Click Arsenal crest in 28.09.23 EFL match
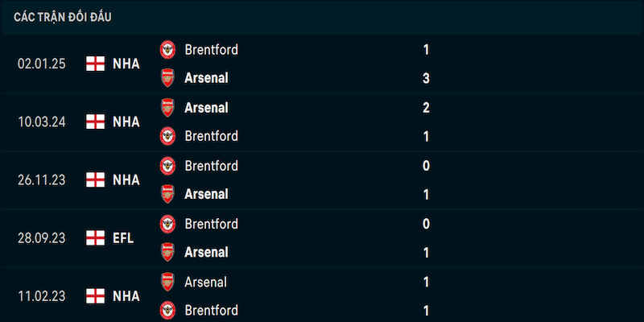644x322 pixels. click(x=167, y=252)
